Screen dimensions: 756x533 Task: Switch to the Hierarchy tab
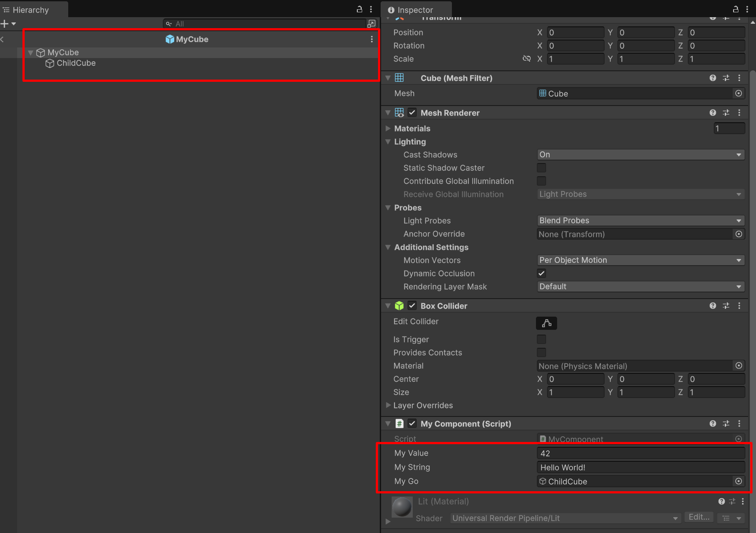pyautogui.click(x=31, y=9)
